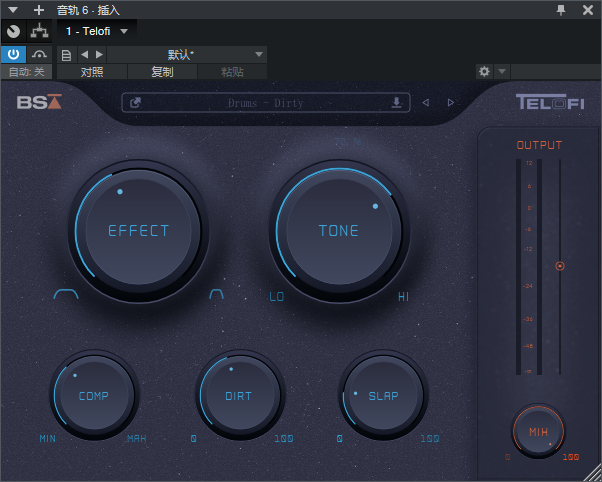The width and height of the screenshot is (602, 482).
Task: Pin the plugin window
Action: coord(561,10)
